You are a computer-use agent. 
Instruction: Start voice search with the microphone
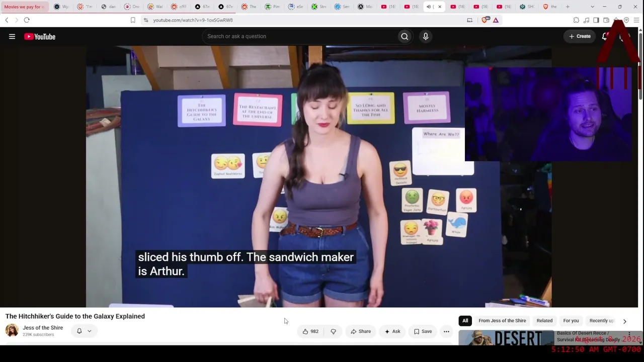[426, 36]
